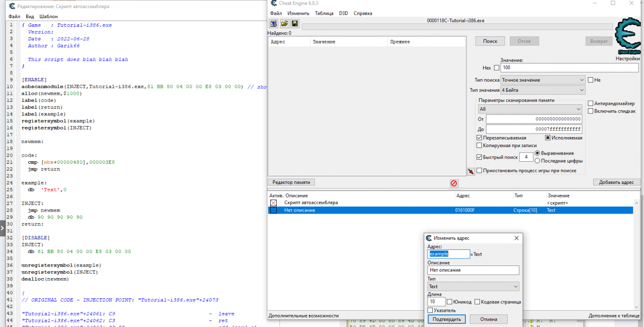Enable the Включить спидхак checkbox
Screen dimensions: 644x327
click(591, 111)
